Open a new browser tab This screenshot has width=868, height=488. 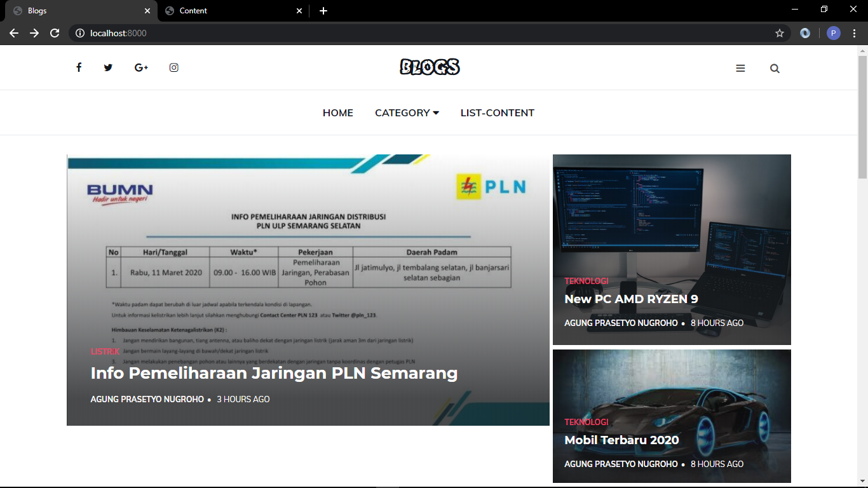click(x=323, y=11)
